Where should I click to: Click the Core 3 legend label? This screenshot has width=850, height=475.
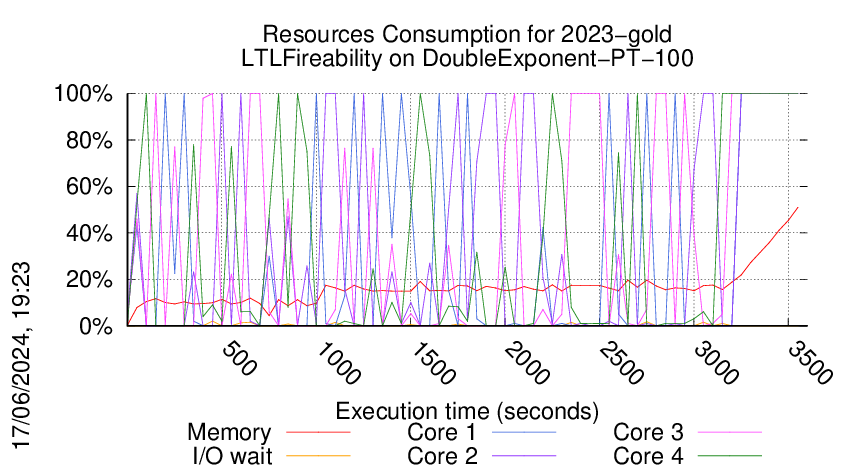click(648, 433)
